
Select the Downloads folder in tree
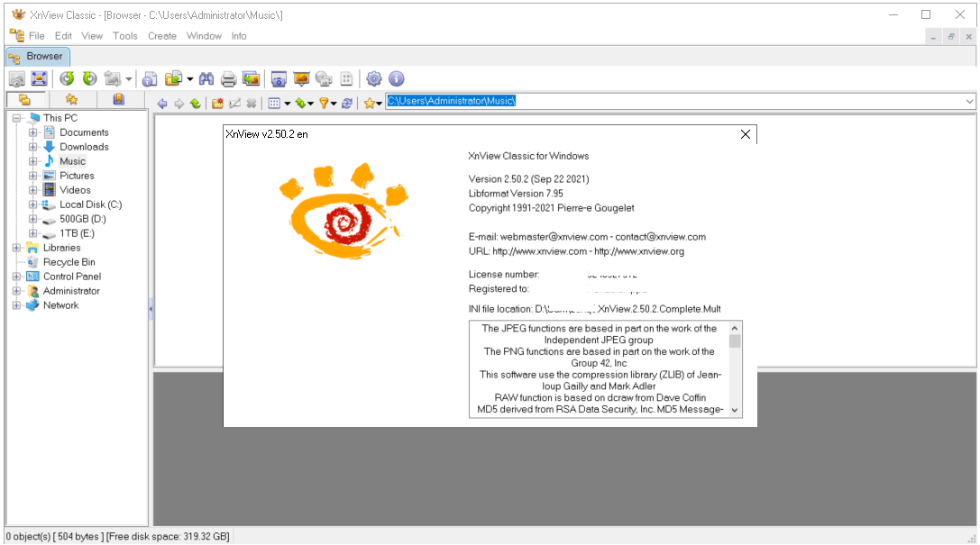(x=84, y=147)
